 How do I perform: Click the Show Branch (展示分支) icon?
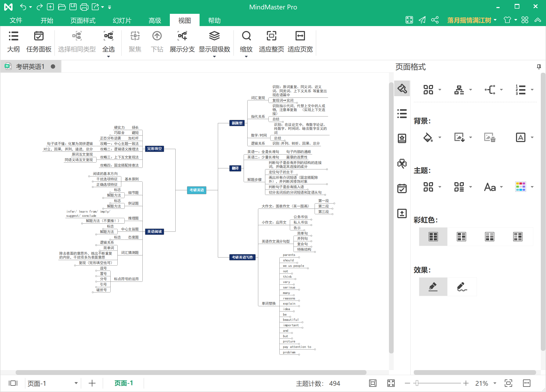click(x=182, y=36)
